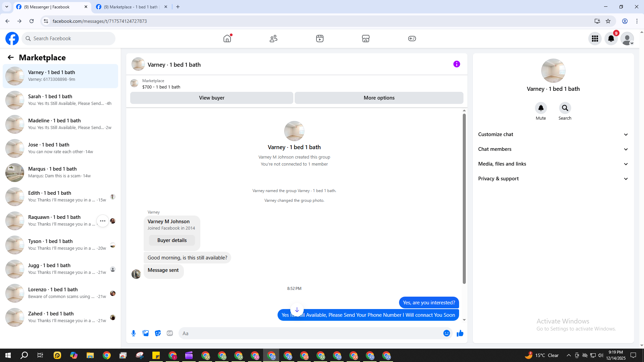Choose a sticker icon in composer

(x=158, y=333)
